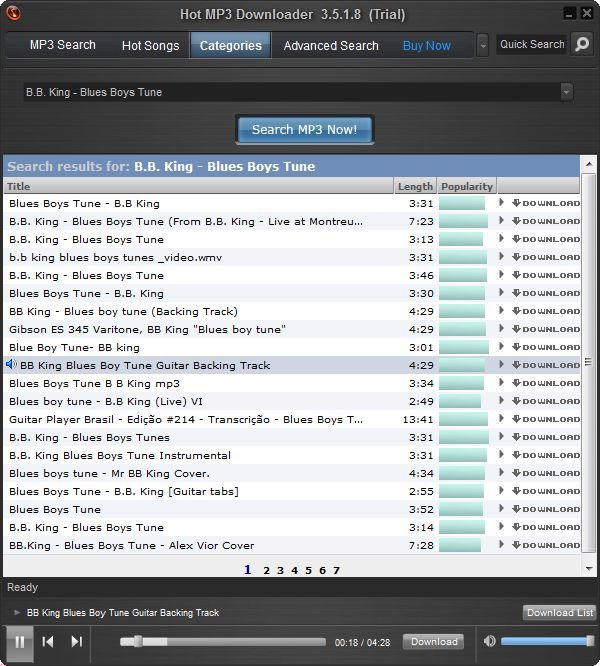Image resolution: width=600 pixels, height=666 pixels.
Task: Play preview of 'BB King - Blues boy tune (Backing Track)'
Action: (501, 310)
